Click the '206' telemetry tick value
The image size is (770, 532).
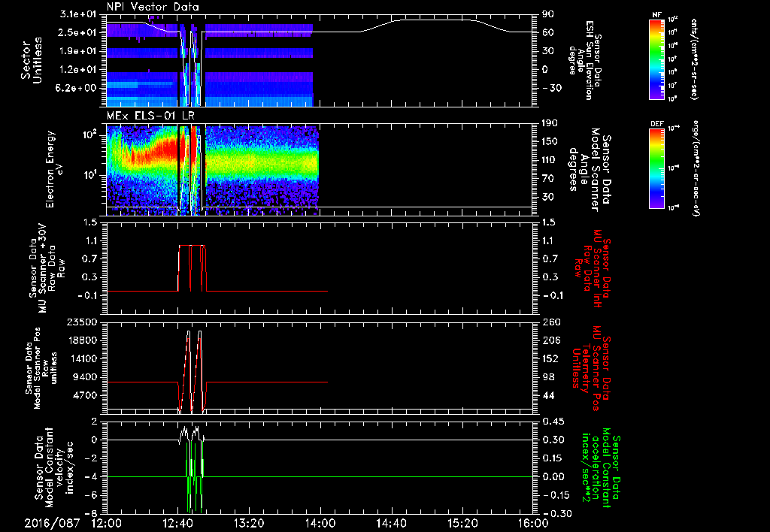551,340
